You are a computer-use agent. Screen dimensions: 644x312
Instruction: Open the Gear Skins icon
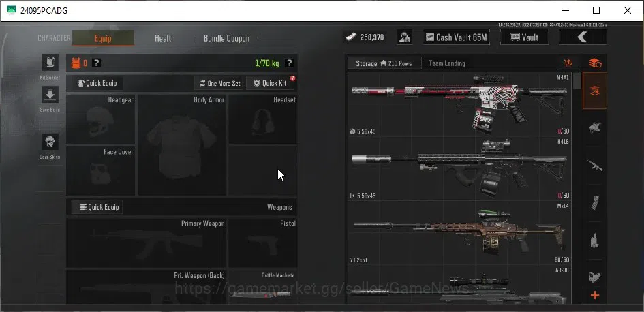(x=50, y=142)
